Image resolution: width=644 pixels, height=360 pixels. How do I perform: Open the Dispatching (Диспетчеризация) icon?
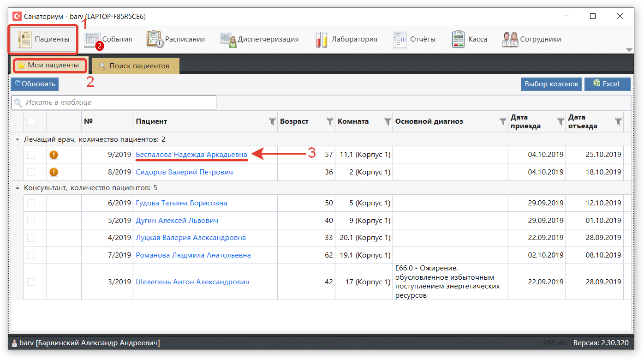tap(228, 39)
